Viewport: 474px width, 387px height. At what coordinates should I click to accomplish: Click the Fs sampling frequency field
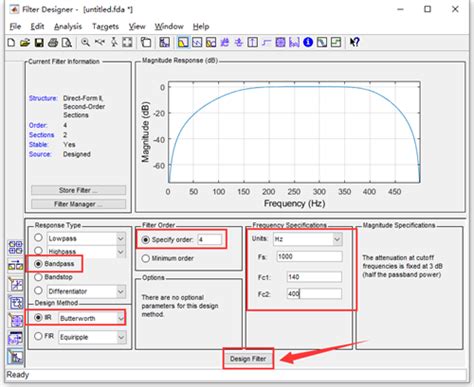click(x=309, y=256)
